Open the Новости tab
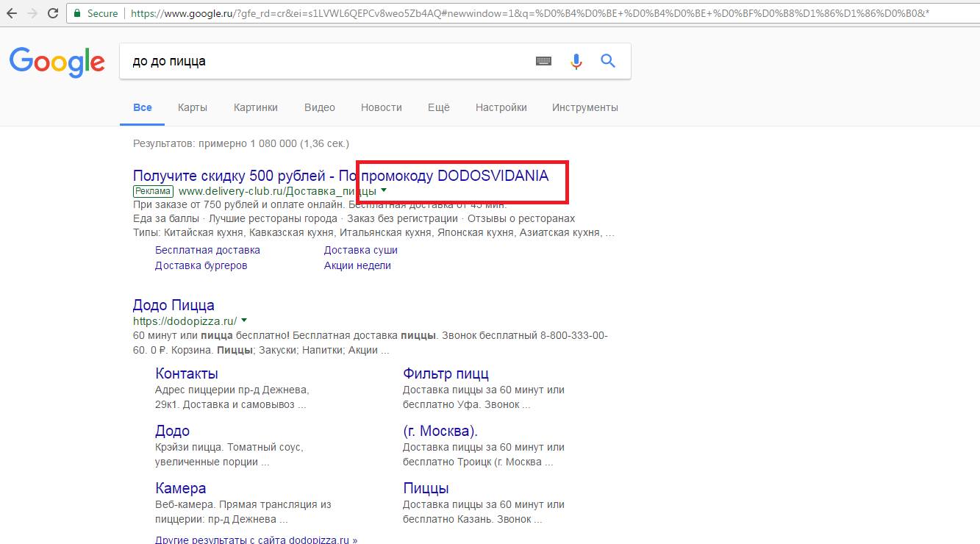 (x=382, y=107)
